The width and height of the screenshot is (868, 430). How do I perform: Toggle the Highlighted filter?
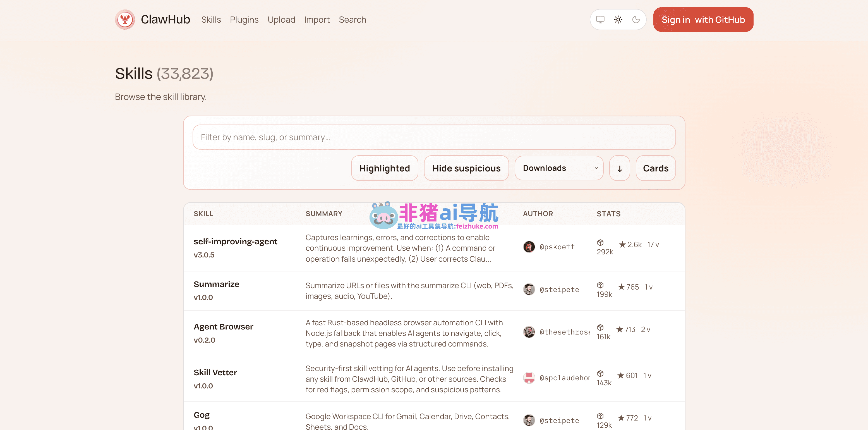385,168
